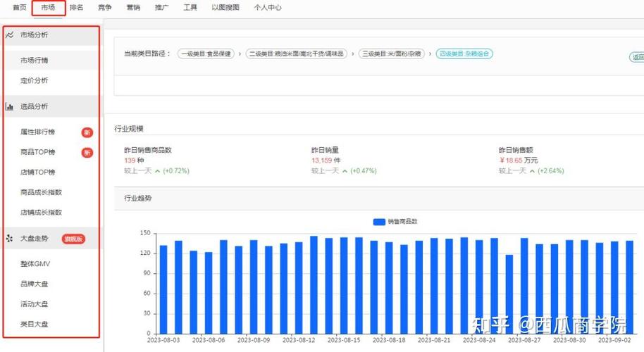This screenshot has width=644, height=352.
Task: Open 商品TOP榜 in the sidebar
Action: pyautogui.click(x=38, y=152)
